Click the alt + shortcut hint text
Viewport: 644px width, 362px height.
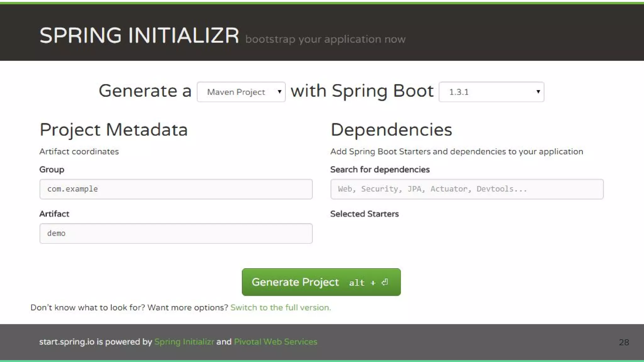point(362,283)
